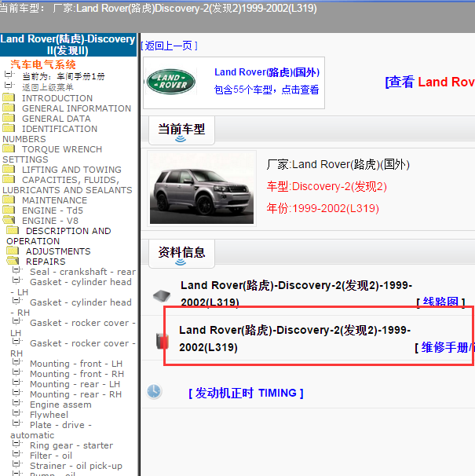This screenshot has width=475, height=476.
Task: Open Mounting - front - RH entry
Action: point(77,374)
